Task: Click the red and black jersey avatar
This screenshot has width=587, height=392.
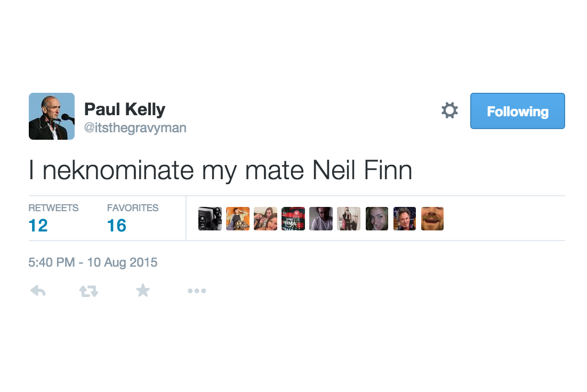Action: (293, 219)
